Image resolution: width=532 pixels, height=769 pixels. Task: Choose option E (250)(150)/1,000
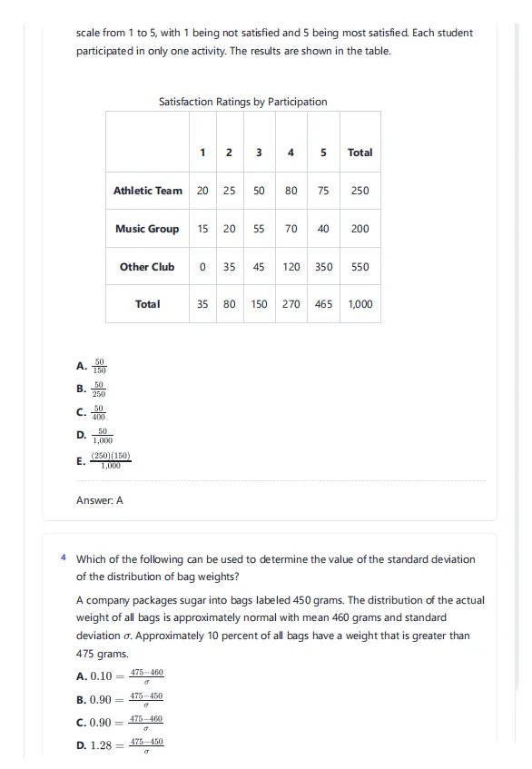pos(103,460)
